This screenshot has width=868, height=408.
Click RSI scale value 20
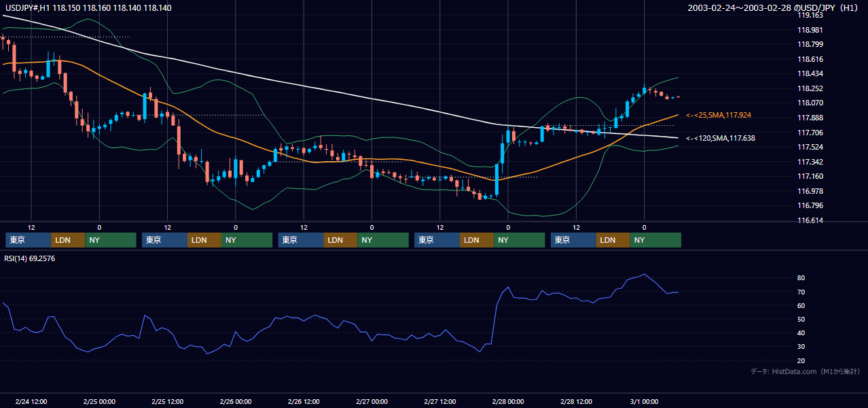pyautogui.click(x=801, y=360)
